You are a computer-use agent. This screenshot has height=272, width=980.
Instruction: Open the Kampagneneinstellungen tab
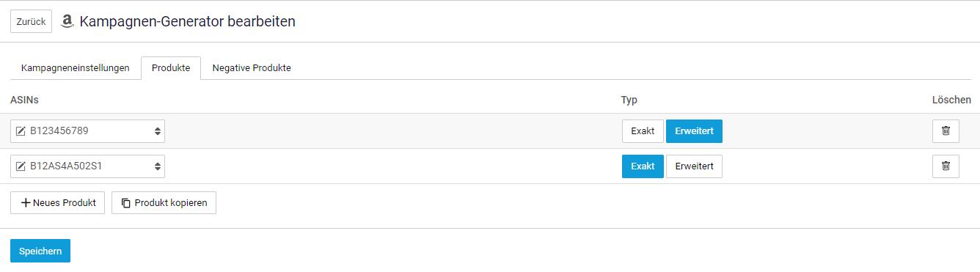click(76, 68)
